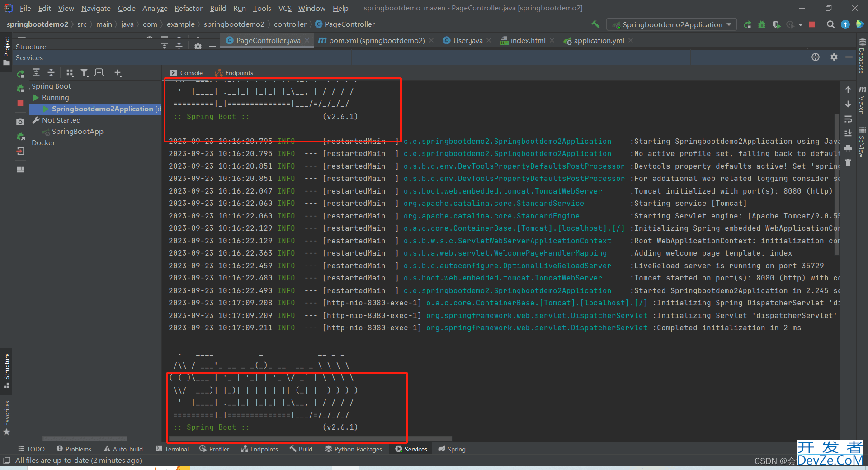
Task: Open Search Everywhere magnifier icon
Action: click(830, 24)
